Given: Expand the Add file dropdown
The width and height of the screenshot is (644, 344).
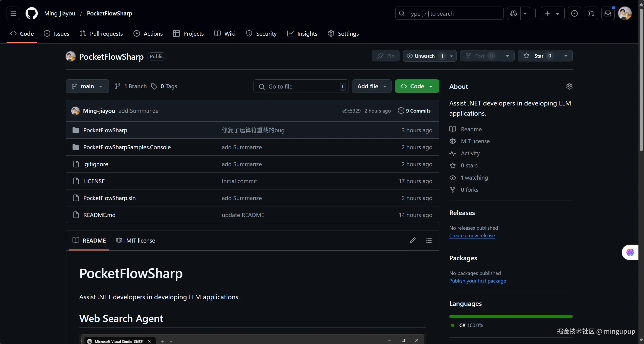Looking at the screenshot, I should pos(372,86).
